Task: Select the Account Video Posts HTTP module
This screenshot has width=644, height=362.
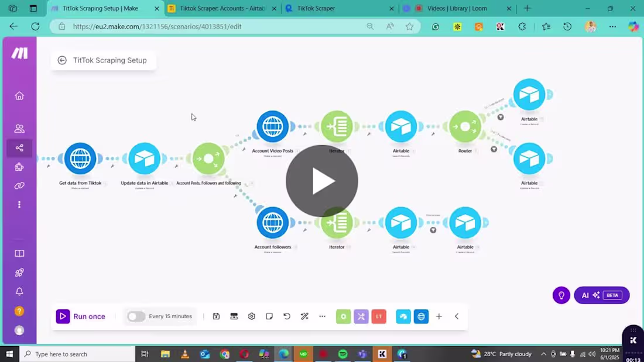Action: click(x=273, y=126)
